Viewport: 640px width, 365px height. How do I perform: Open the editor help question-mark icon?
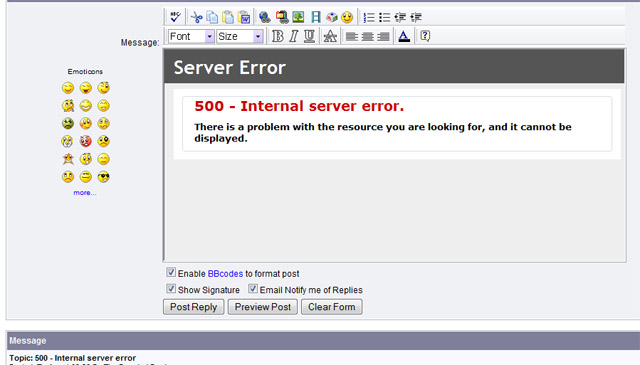(425, 36)
